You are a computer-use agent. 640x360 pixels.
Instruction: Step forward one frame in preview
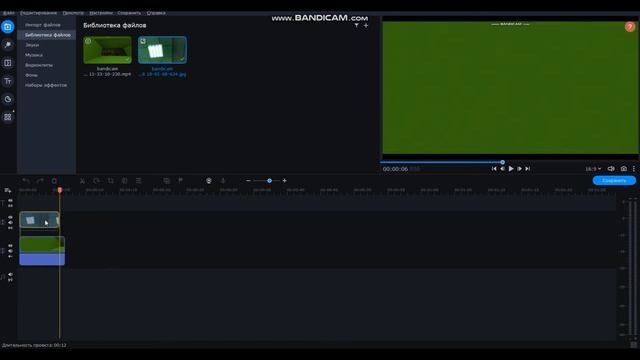[x=519, y=169]
